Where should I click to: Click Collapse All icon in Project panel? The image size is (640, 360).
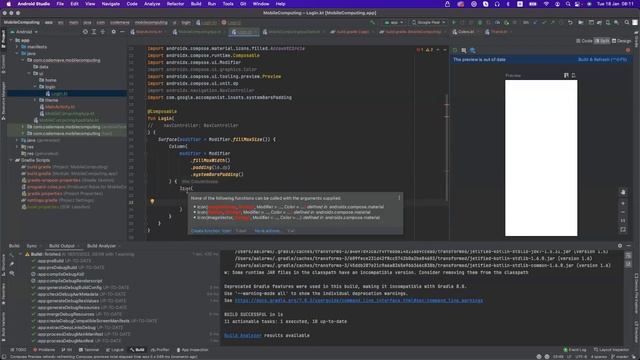(103, 32)
